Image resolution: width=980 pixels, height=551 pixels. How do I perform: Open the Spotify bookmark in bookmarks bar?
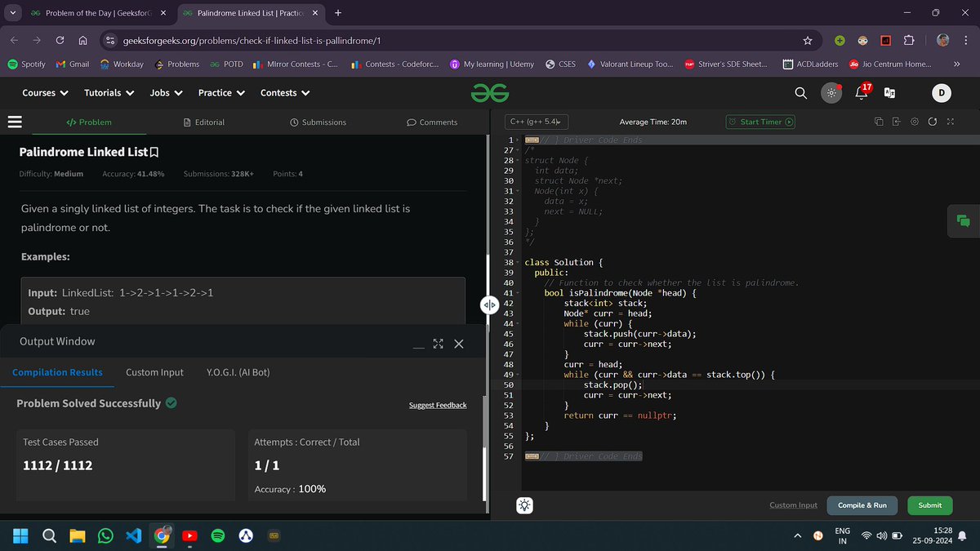click(26, 64)
